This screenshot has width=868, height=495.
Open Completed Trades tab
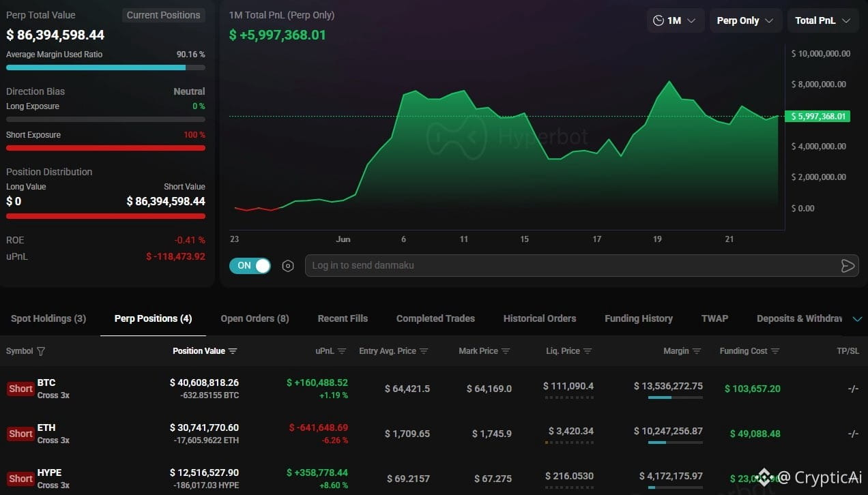435,318
